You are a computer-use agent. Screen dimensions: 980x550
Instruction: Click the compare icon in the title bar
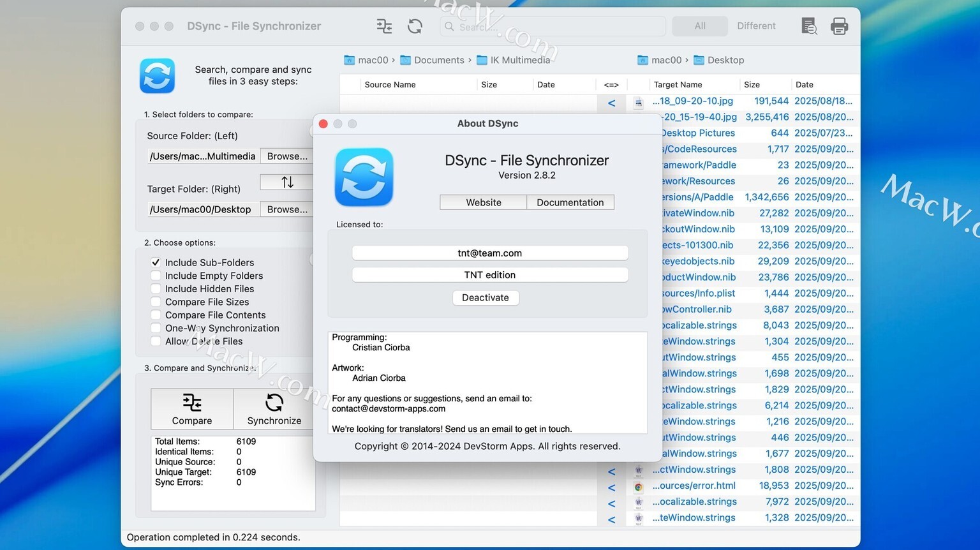pyautogui.click(x=384, y=26)
